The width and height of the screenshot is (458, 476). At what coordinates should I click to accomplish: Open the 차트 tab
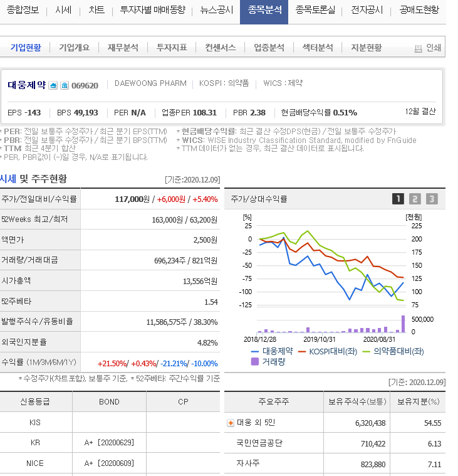(96, 10)
